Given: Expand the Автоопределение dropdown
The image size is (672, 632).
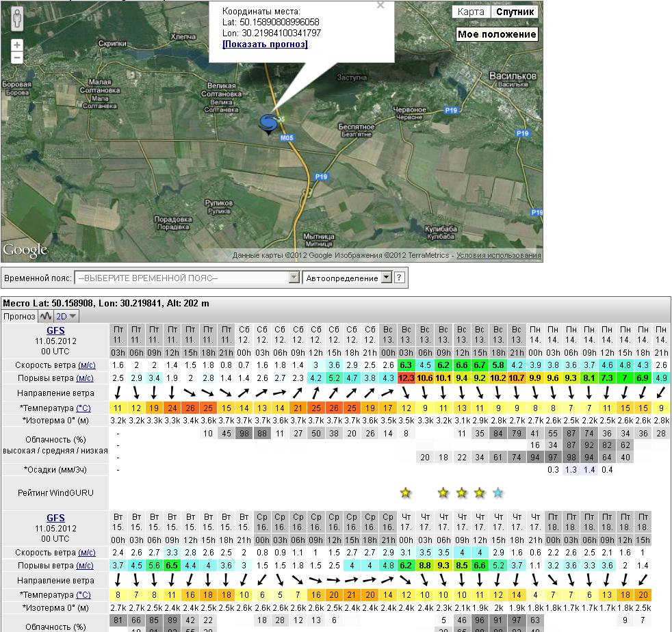Looking at the screenshot, I should click(386, 278).
